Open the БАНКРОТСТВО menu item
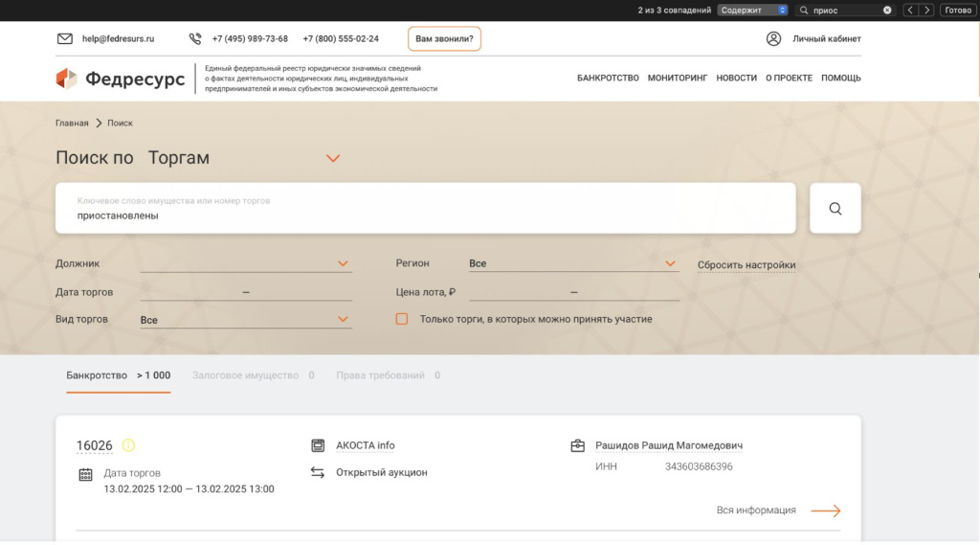This screenshot has height=545, width=980. pos(608,79)
